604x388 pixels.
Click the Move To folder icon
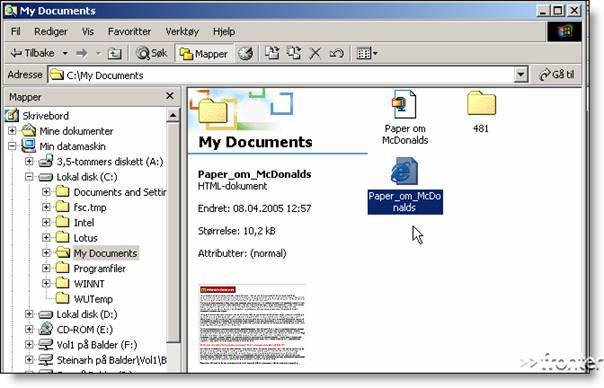[x=272, y=53]
